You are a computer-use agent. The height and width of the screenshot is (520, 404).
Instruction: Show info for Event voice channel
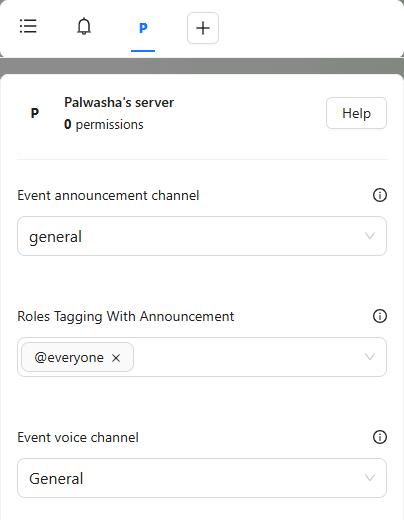pos(380,437)
